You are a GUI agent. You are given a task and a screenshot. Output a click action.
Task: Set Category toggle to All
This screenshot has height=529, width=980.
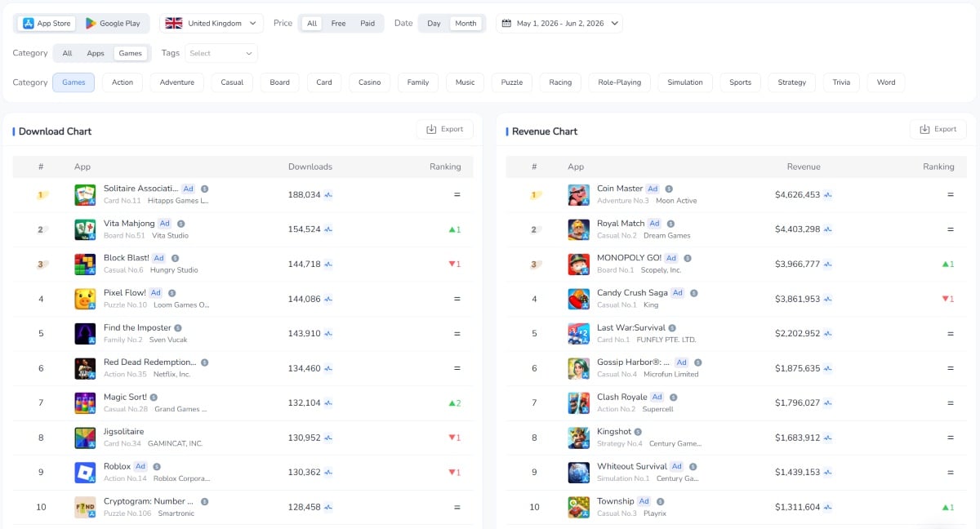(x=67, y=53)
